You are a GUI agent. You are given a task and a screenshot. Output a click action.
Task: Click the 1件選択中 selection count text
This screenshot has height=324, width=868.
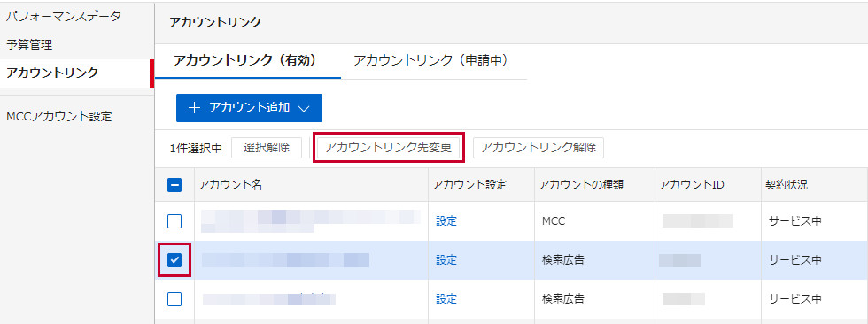pyautogui.click(x=196, y=148)
